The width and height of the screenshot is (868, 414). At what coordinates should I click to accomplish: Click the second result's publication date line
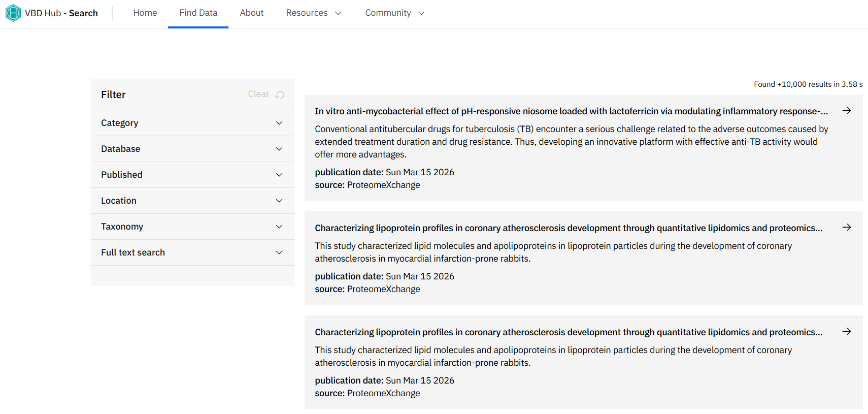[x=385, y=276]
